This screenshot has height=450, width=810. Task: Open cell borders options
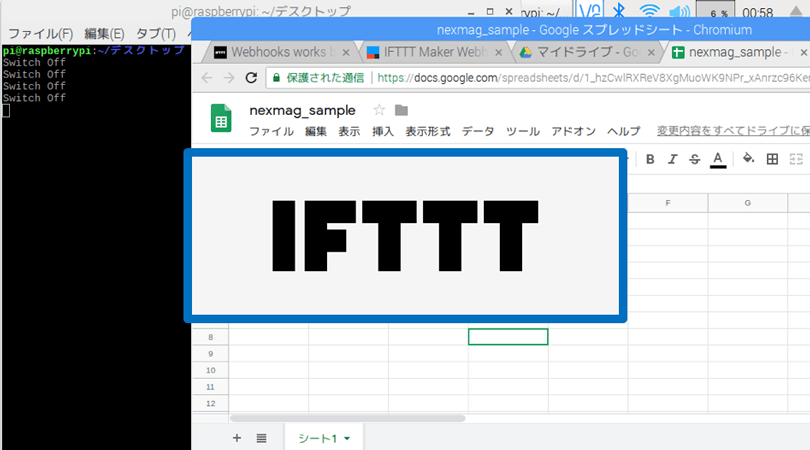[772, 159]
